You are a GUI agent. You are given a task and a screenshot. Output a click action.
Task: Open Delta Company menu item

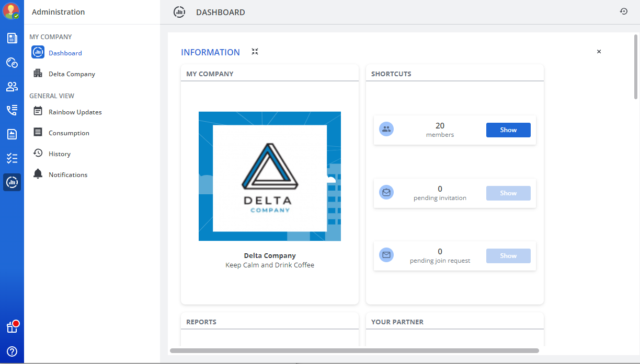tap(72, 74)
